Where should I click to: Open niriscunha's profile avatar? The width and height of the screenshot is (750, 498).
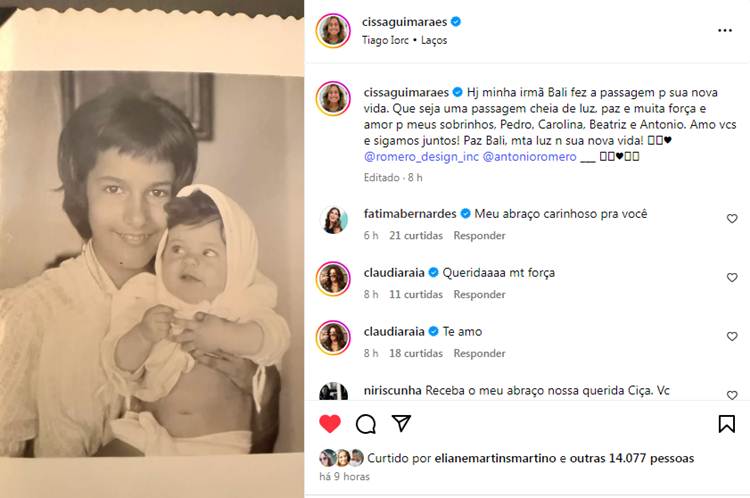tap(333, 391)
